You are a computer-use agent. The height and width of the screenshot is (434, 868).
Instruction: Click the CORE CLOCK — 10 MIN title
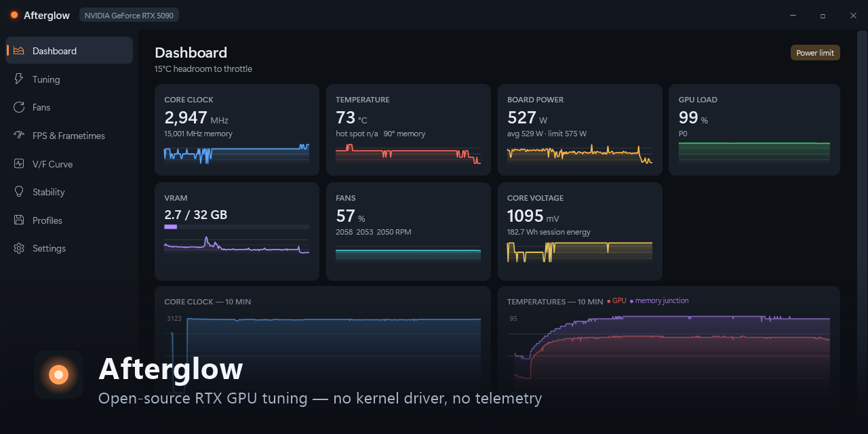pos(208,302)
